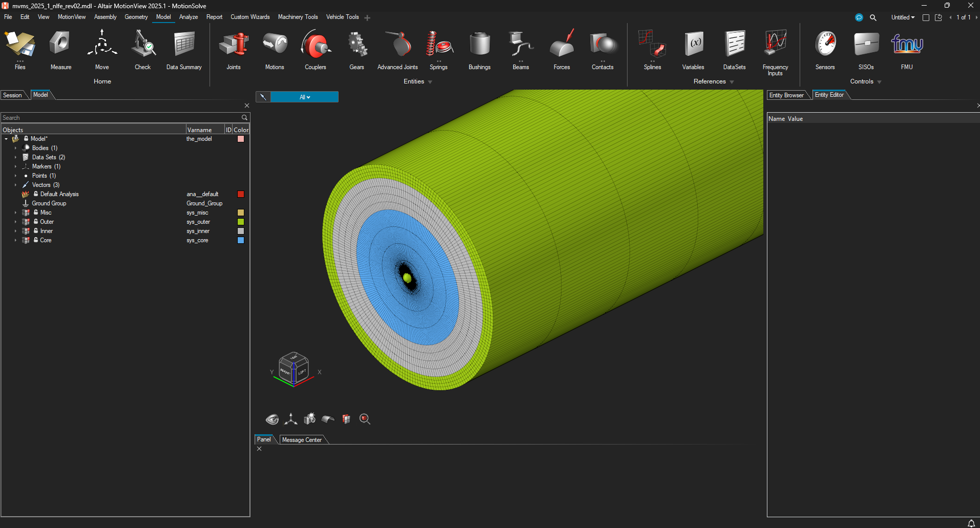Open the Machinery Tools tab
This screenshot has height=528, width=980.
(298, 17)
